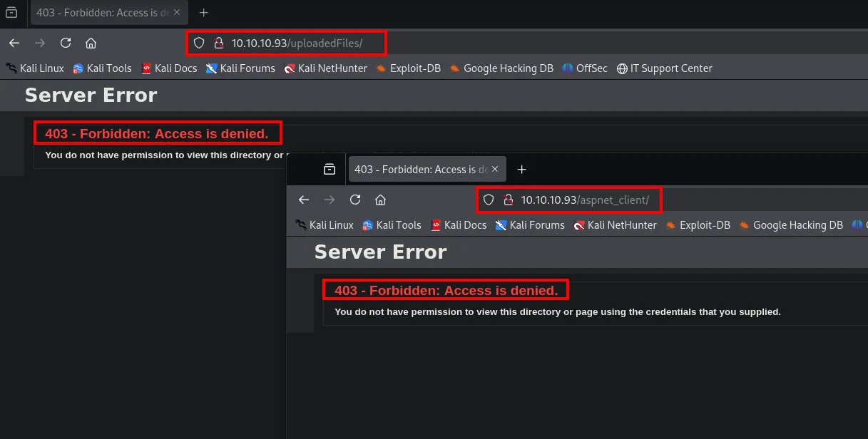
Task: Click permission text in uploadedFiles window
Action: [x=165, y=155]
